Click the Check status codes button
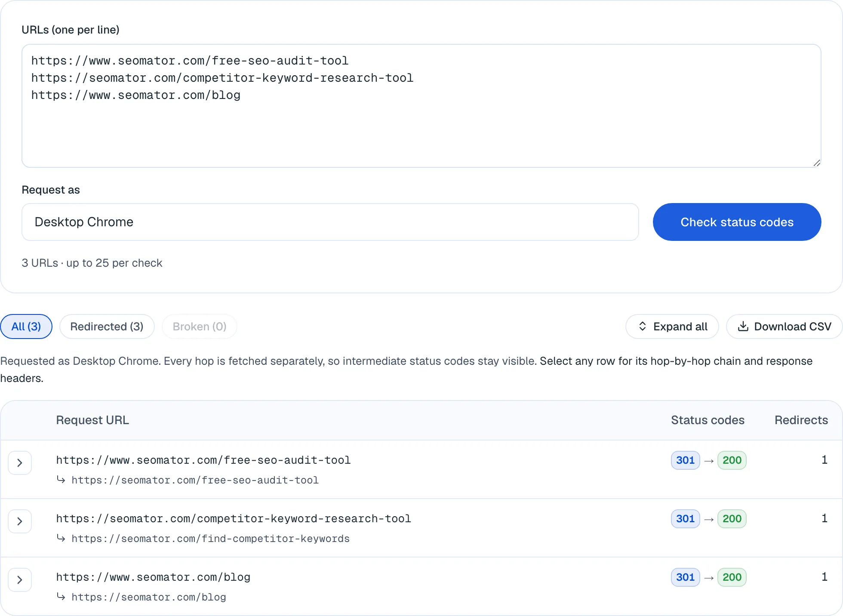 [x=737, y=222]
